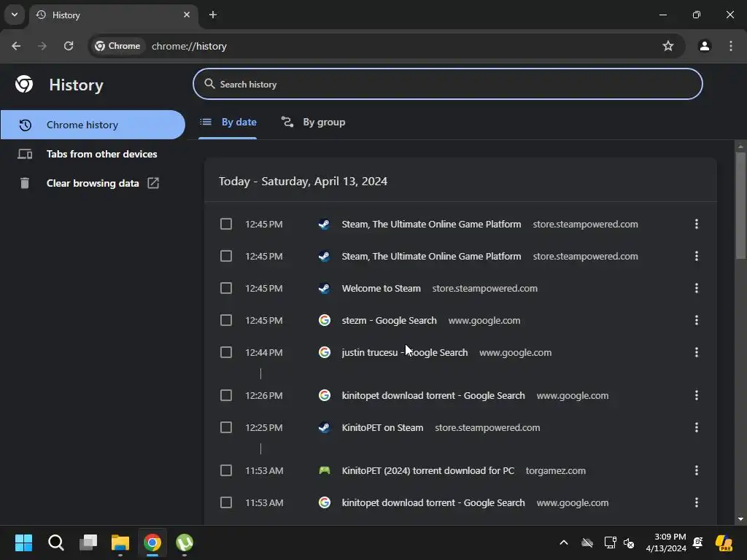Check the 11:53 AM kinitopet Google search
This screenshot has height=560, width=747.
pyautogui.click(x=226, y=503)
